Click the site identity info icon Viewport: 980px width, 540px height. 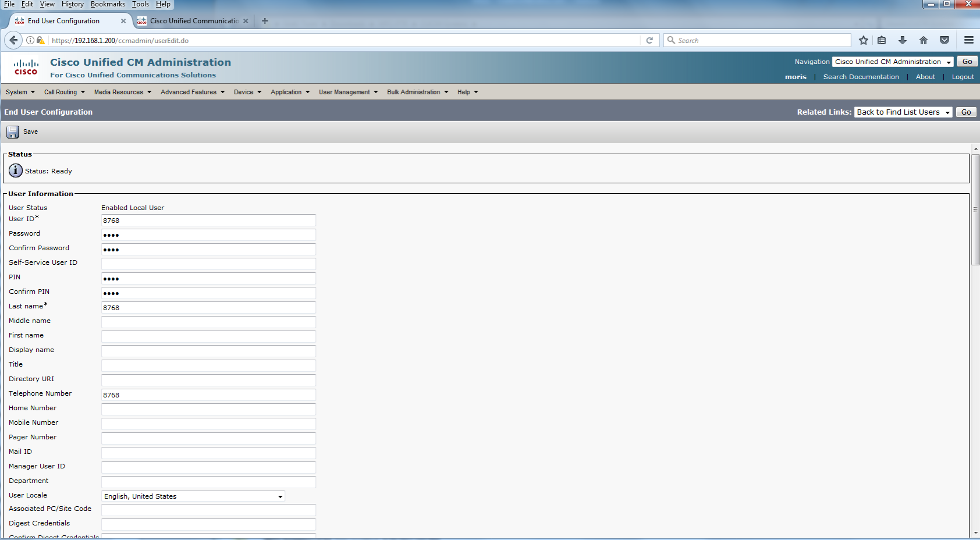click(x=30, y=40)
